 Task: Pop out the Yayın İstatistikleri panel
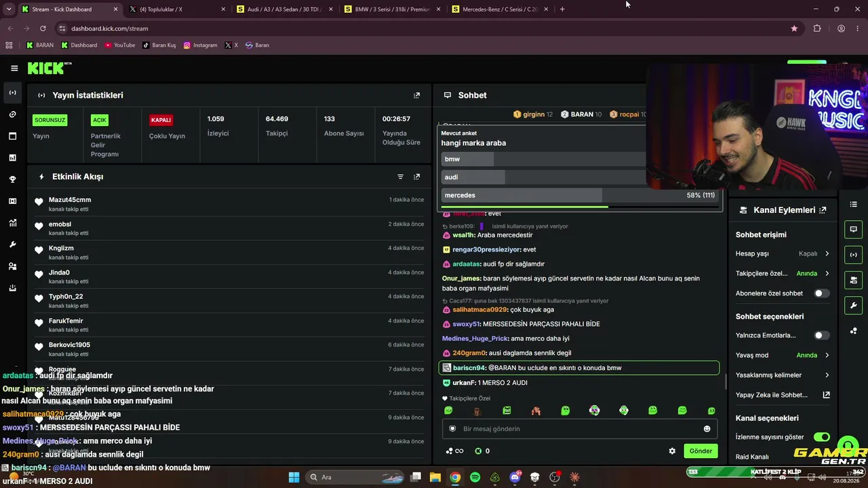(416, 96)
